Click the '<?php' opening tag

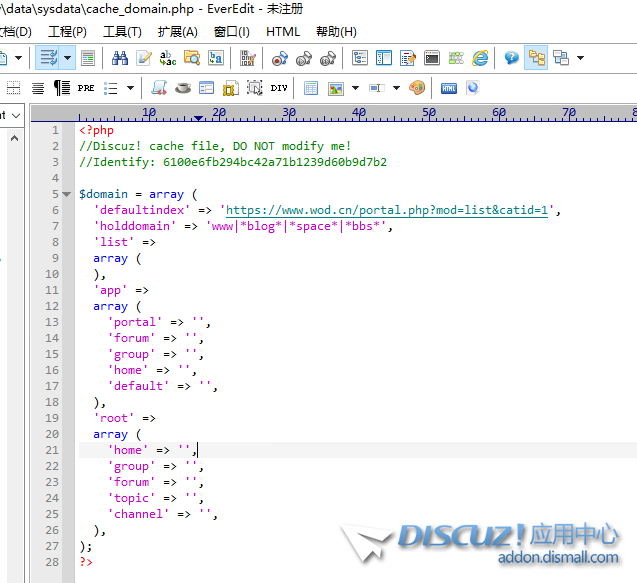click(96, 130)
